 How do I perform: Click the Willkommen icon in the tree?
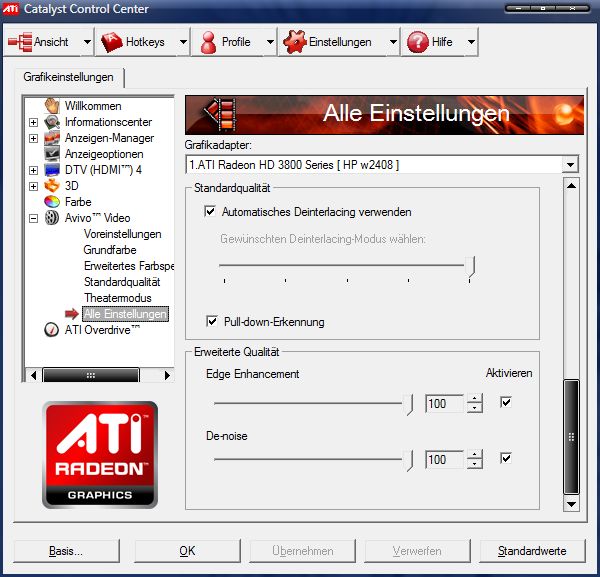[52, 106]
